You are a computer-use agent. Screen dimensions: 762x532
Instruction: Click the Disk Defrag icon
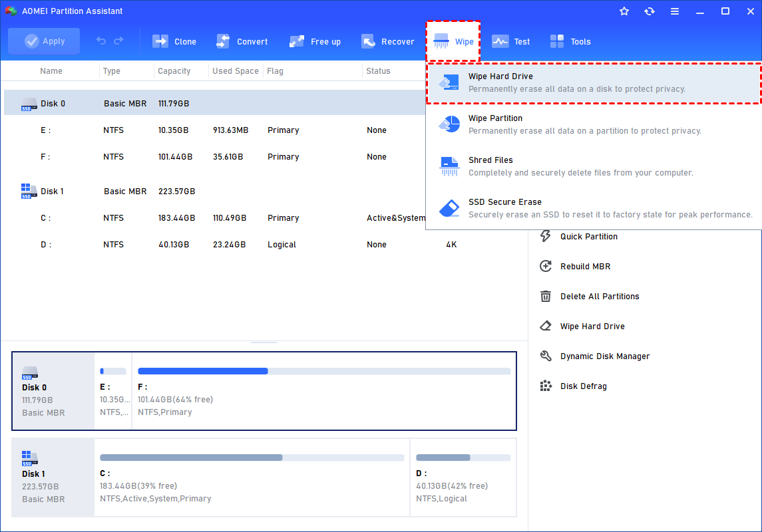(546, 386)
